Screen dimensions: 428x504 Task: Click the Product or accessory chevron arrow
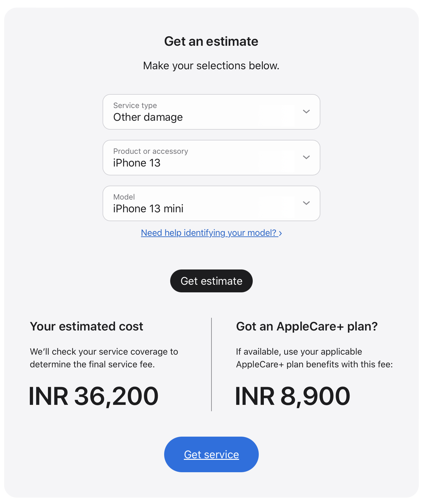point(306,157)
